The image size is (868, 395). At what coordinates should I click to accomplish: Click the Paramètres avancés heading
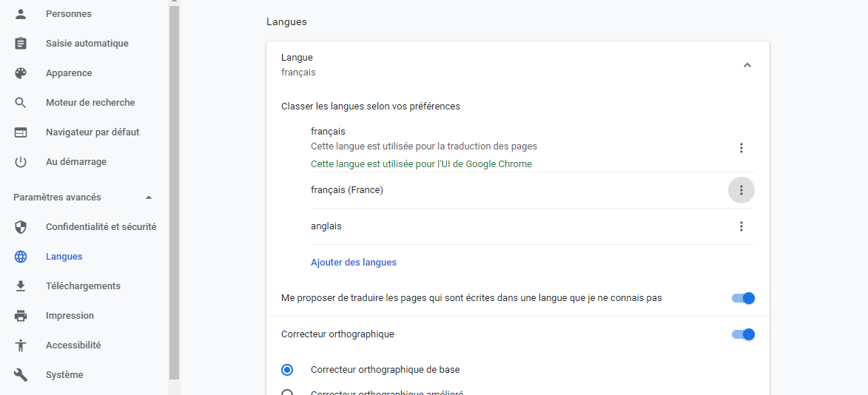(x=57, y=197)
